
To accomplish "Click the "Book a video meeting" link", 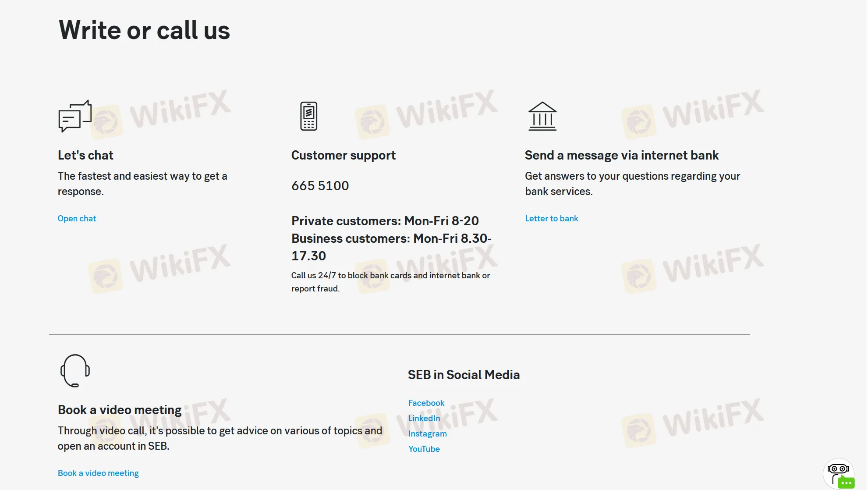I will 98,473.
